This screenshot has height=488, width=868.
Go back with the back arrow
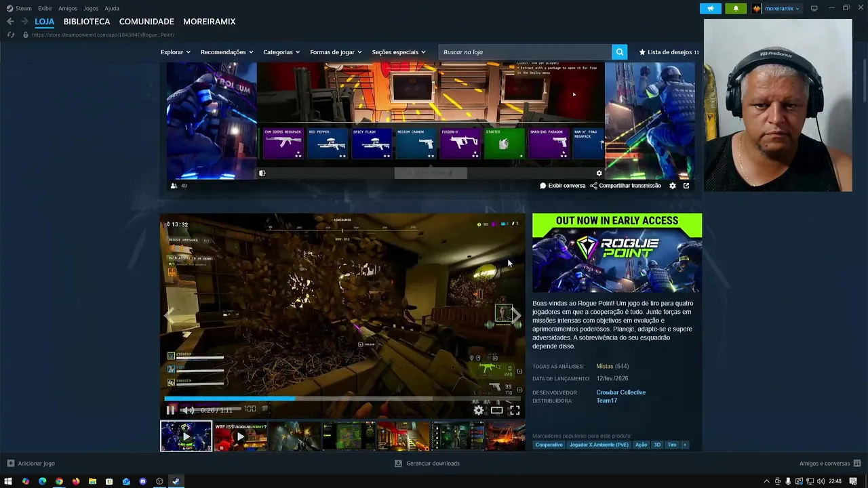(10, 22)
